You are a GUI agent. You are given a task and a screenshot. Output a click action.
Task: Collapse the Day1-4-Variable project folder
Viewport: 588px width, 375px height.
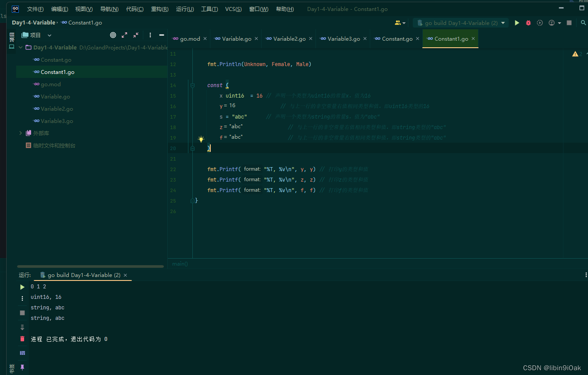[x=20, y=47]
